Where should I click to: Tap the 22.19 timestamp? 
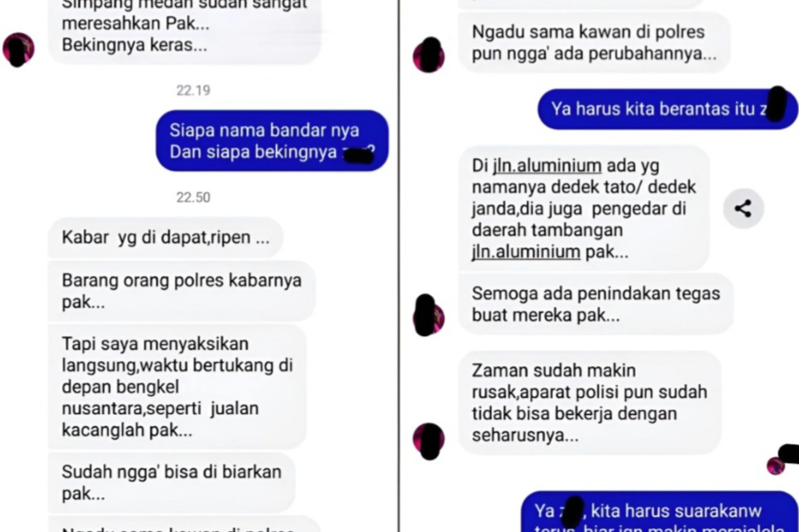tap(193, 90)
